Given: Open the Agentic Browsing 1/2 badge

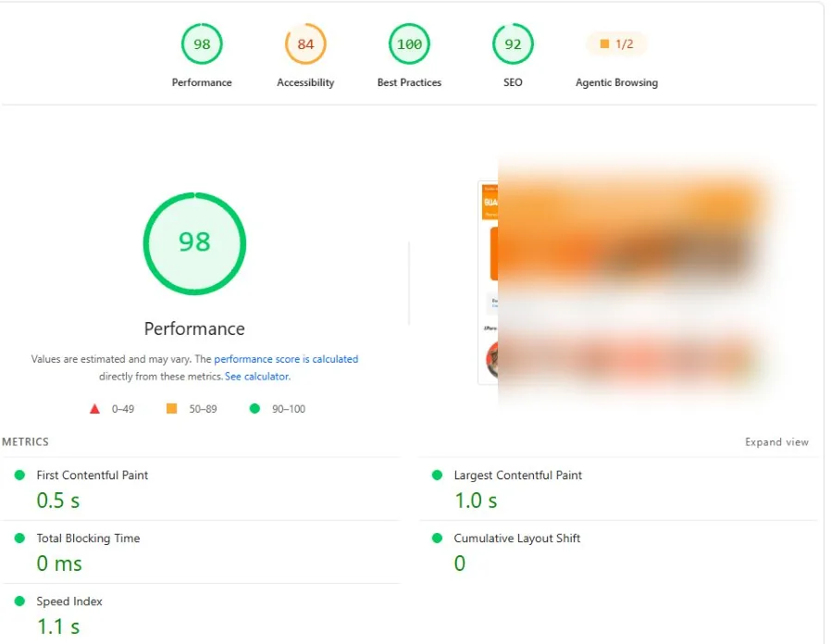Looking at the screenshot, I should [x=616, y=43].
